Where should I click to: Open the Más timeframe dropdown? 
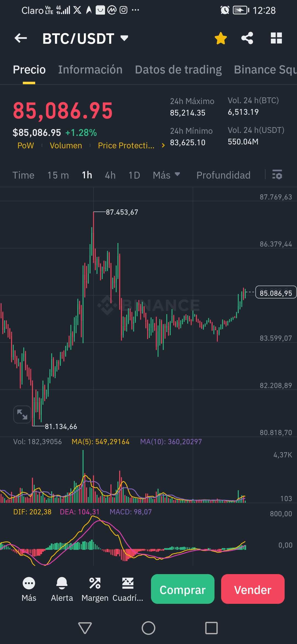(x=166, y=175)
